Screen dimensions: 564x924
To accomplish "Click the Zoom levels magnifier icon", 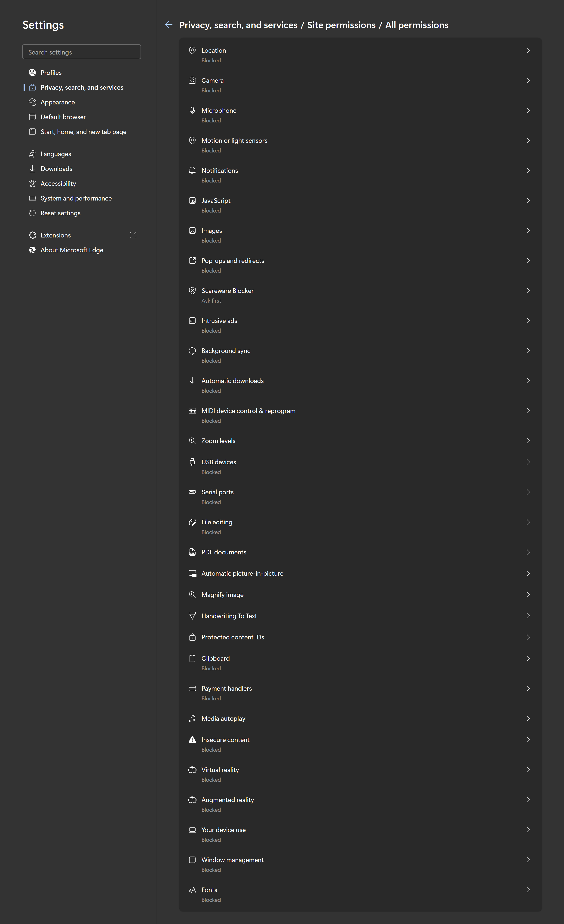I will click(192, 440).
